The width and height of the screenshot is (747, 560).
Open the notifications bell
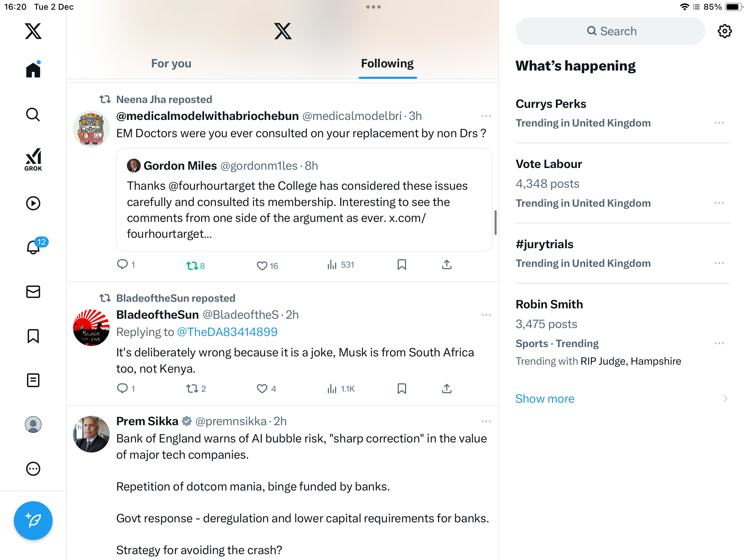(34, 247)
